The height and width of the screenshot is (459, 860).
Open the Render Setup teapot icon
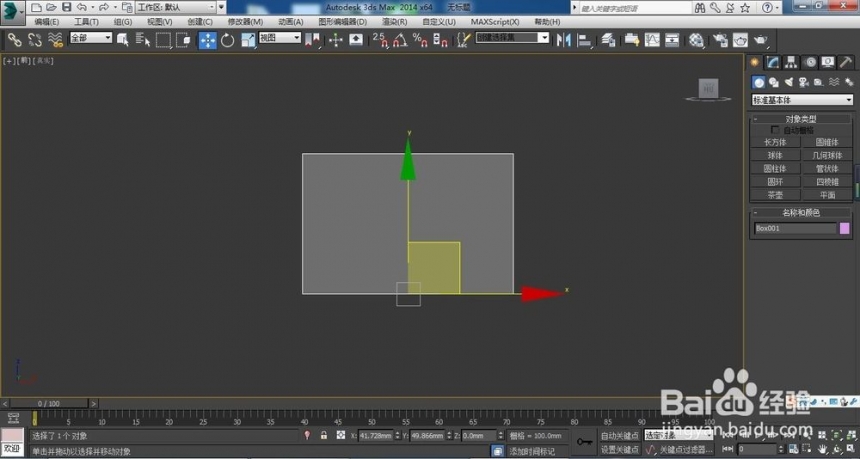[x=721, y=40]
